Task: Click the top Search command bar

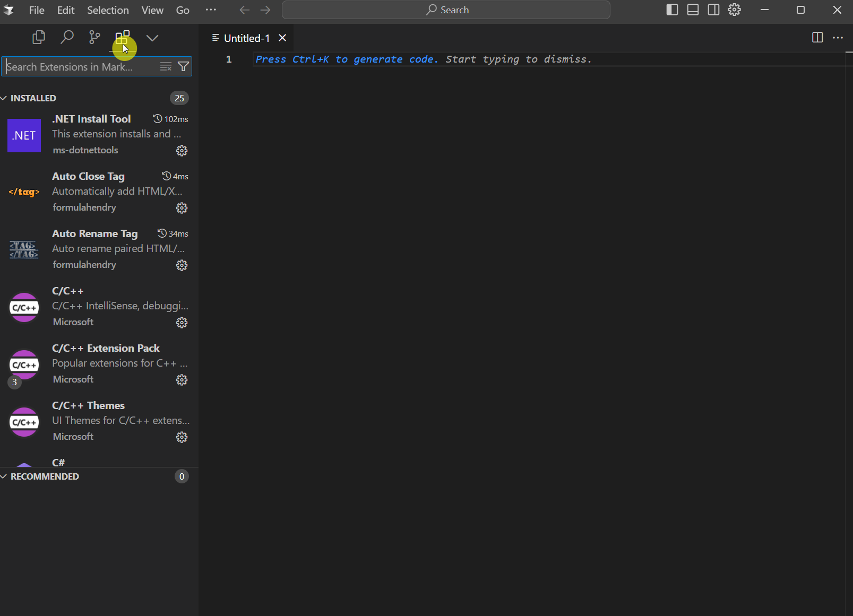Action: 446,10
